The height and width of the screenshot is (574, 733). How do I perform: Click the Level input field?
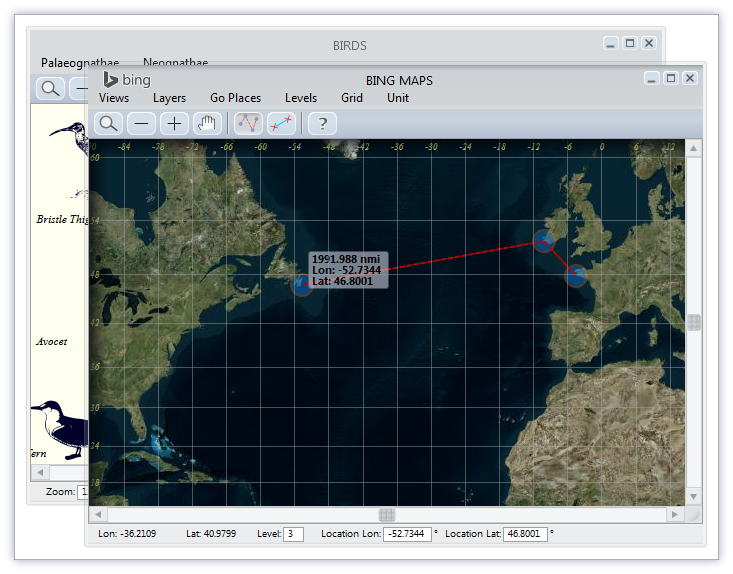coord(293,534)
